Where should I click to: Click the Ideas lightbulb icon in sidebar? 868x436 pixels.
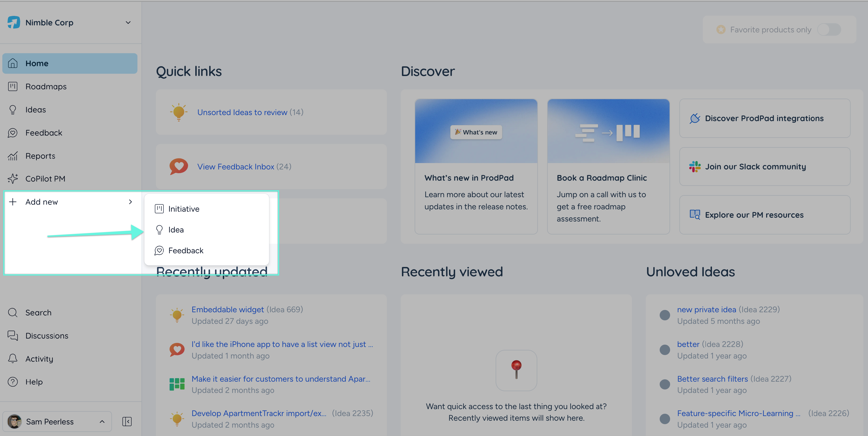tap(13, 110)
